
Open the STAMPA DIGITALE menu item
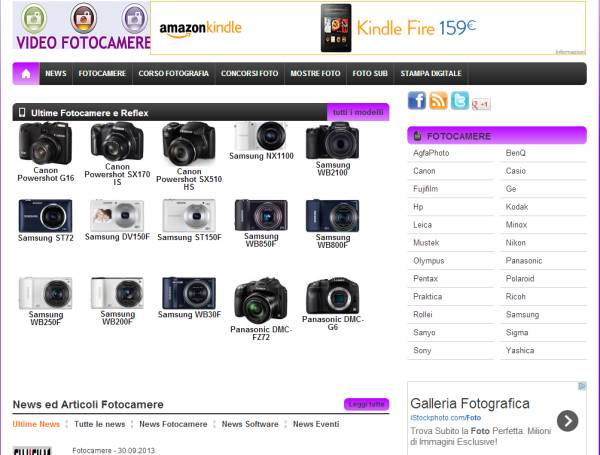pyautogui.click(x=431, y=73)
